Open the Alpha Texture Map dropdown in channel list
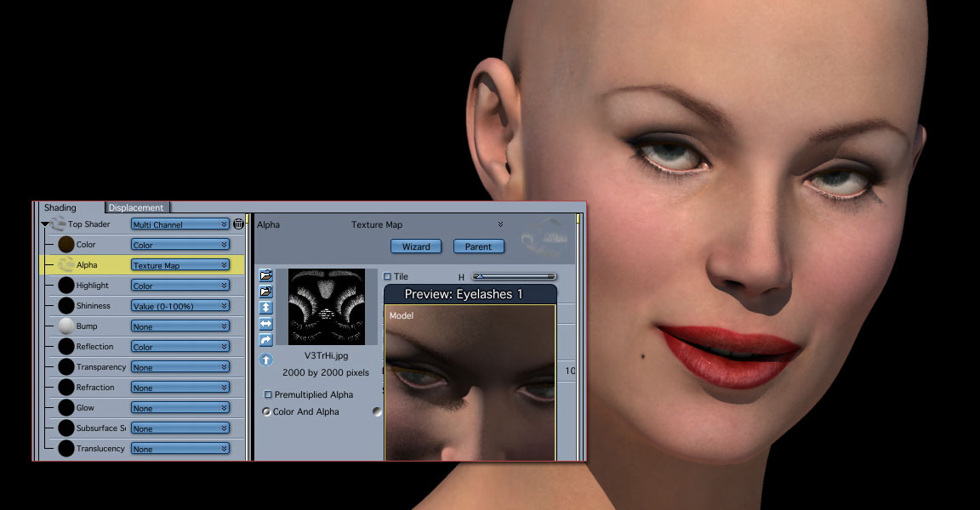The height and width of the screenshot is (510, 980). click(180, 265)
